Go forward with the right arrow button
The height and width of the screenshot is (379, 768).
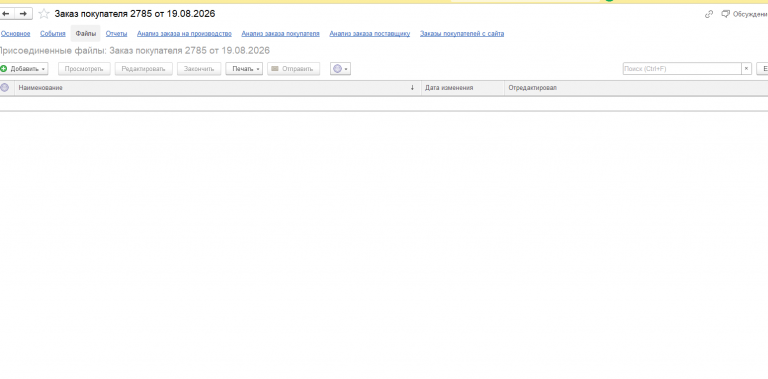click(x=24, y=14)
